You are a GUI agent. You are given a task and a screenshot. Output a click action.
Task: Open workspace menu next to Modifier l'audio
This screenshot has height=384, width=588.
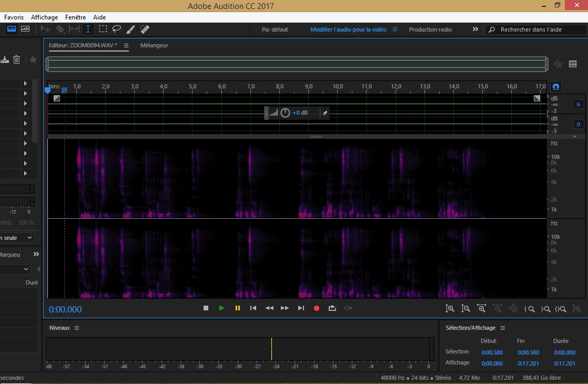point(395,29)
